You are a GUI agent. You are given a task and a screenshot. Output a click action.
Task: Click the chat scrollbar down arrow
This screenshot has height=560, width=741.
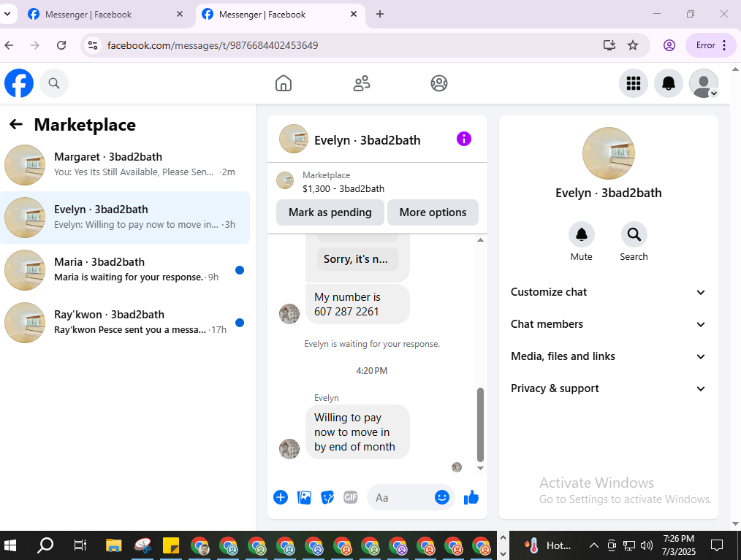(480, 468)
